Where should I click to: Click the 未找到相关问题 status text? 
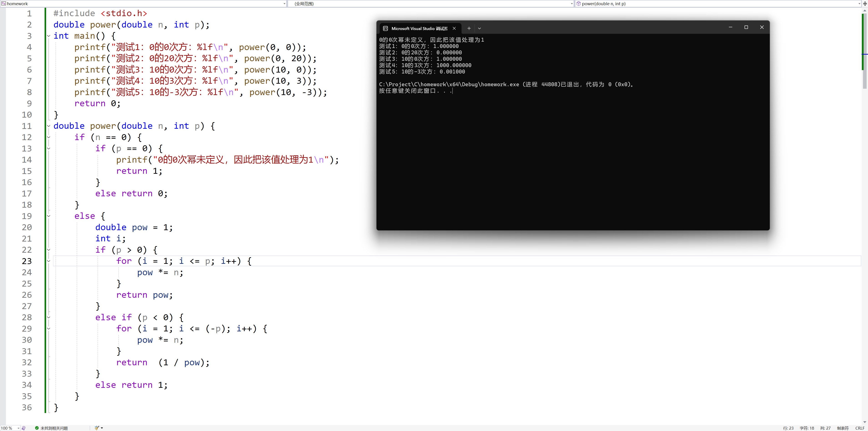tap(54, 428)
